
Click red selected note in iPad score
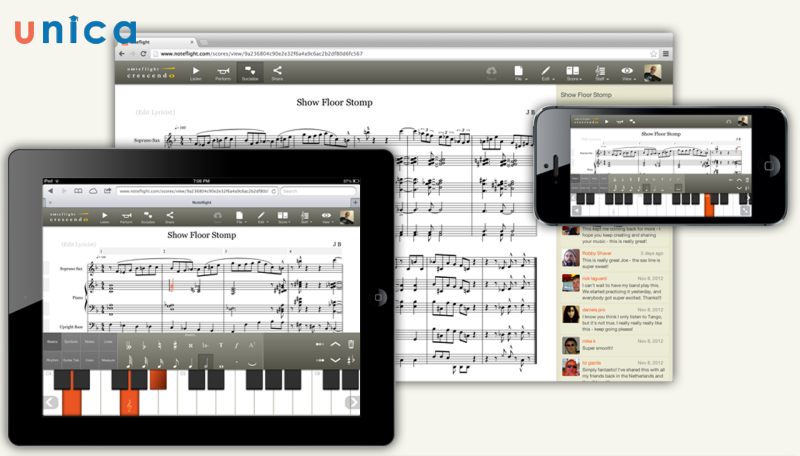click(x=171, y=285)
